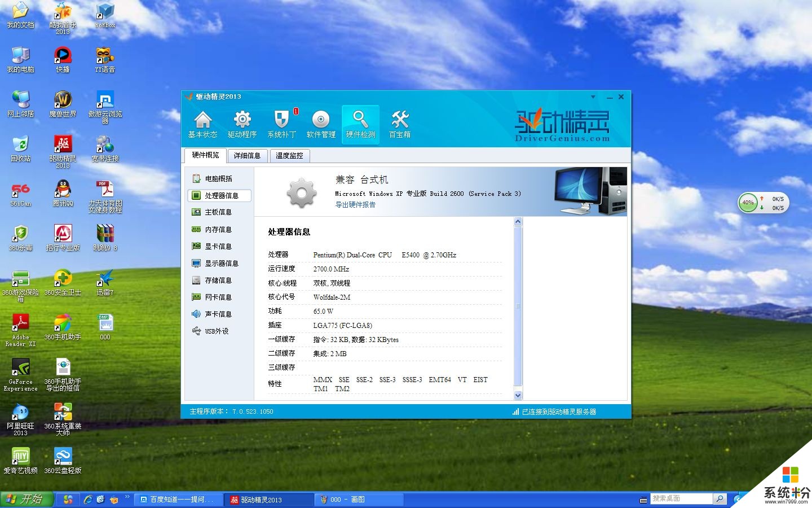Viewport: 812px width, 508px height.
Task: Open 驱动程序 gear section
Action: point(242,124)
